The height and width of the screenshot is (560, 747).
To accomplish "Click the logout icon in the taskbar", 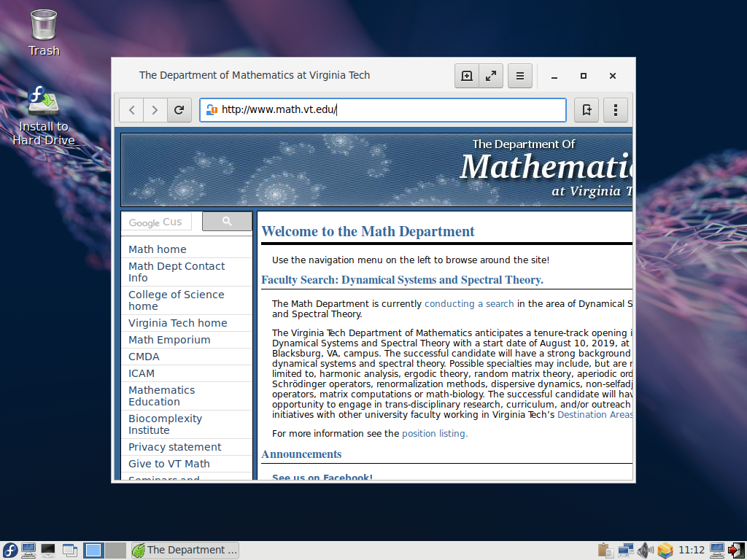I will (737, 551).
